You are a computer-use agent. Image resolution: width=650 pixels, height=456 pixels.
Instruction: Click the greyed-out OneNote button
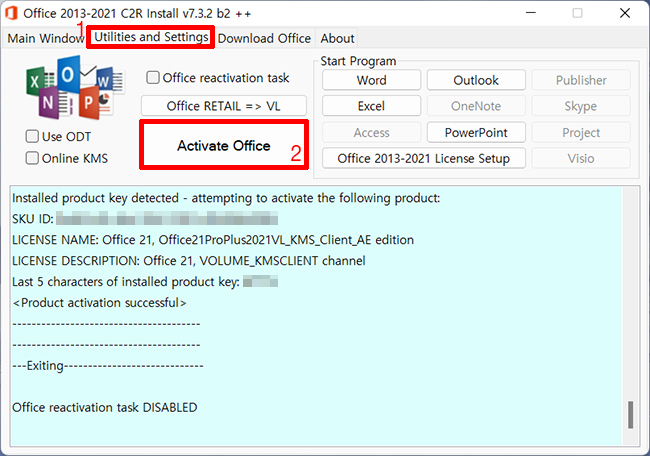pos(476,106)
